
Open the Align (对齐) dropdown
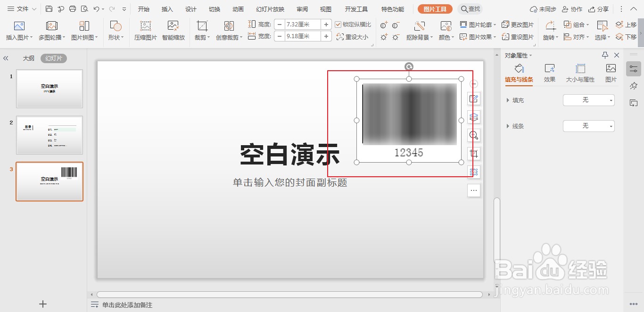coord(577,37)
